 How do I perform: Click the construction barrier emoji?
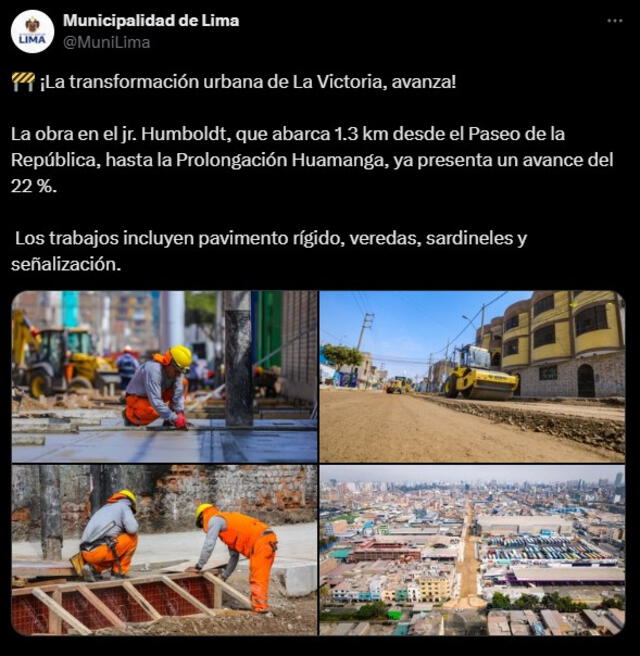(x=23, y=82)
